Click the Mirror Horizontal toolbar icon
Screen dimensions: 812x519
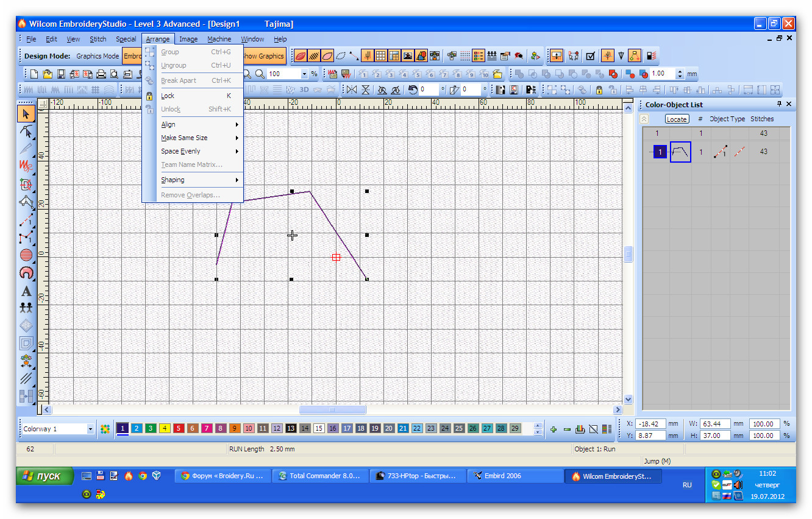click(350, 90)
